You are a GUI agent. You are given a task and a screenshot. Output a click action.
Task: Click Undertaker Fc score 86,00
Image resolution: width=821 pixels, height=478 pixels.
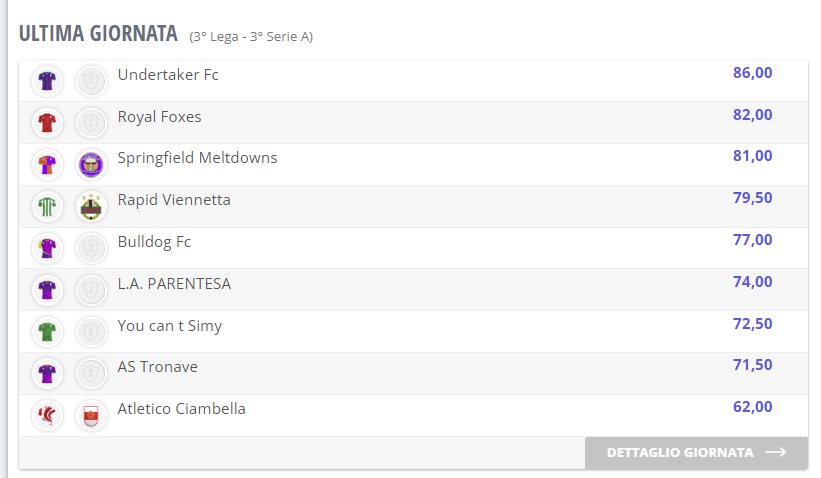click(752, 73)
